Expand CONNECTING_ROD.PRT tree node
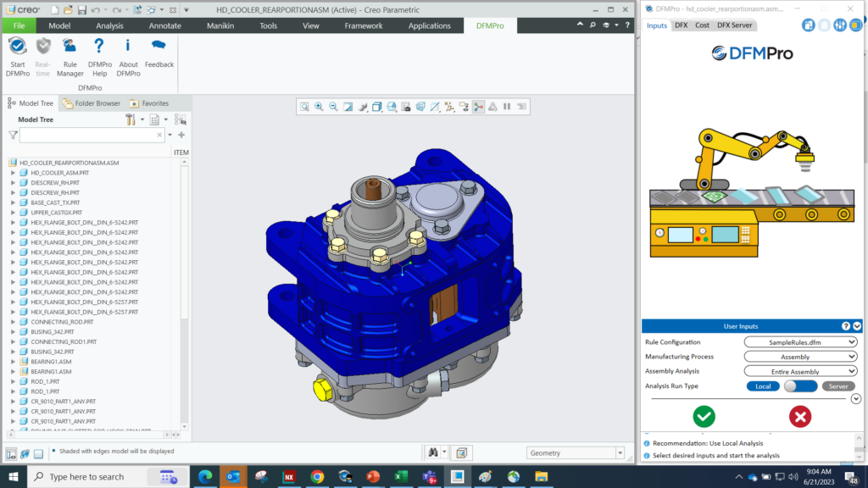This screenshot has width=868, height=488. point(13,321)
